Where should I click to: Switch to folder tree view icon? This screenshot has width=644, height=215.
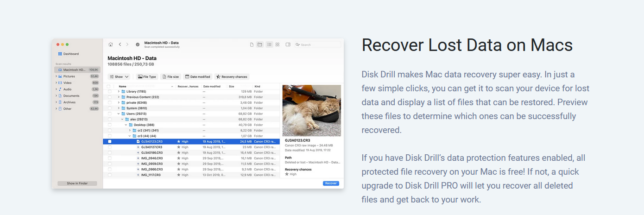[x=260, y=44]
